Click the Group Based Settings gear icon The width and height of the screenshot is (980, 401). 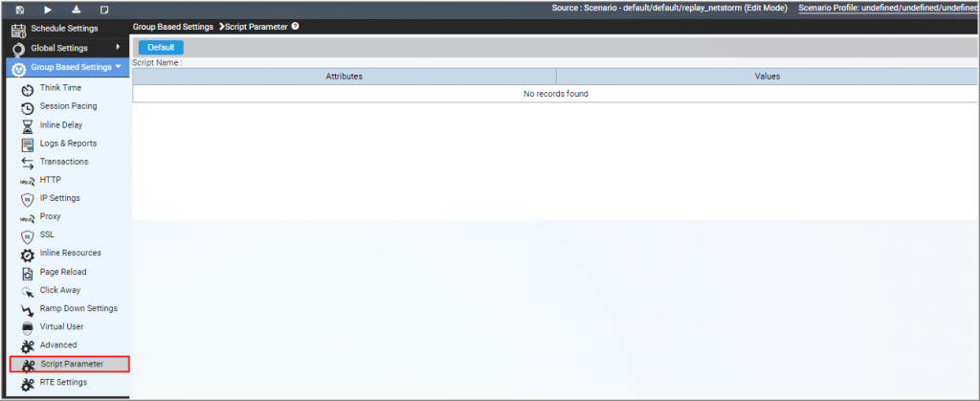pyautogui.click(x=19, y=68)
